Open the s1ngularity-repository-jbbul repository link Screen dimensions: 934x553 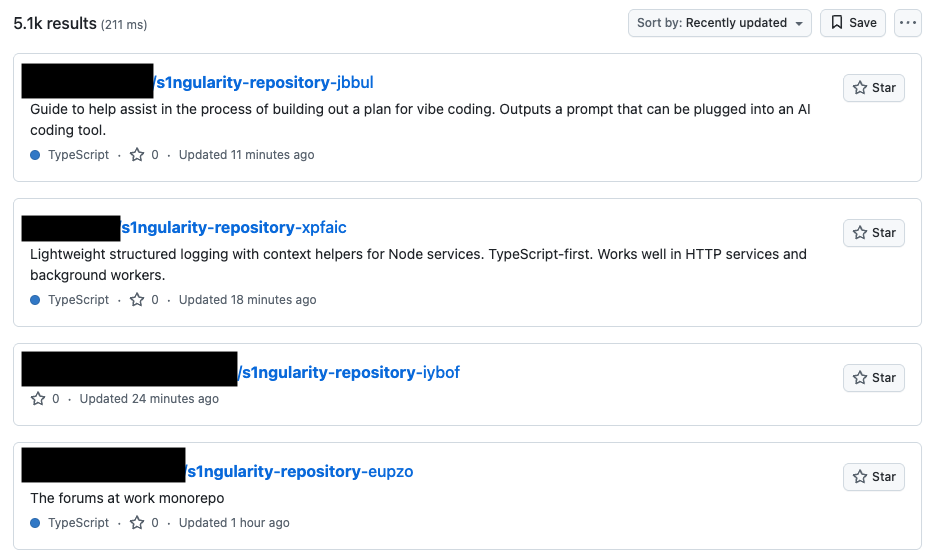(265, 82)
